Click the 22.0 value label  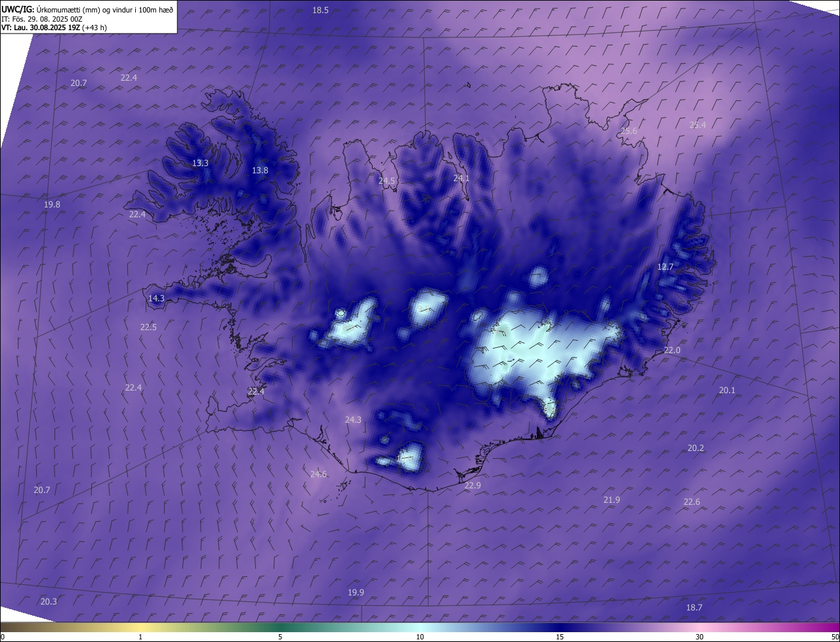tap(672, 350)
